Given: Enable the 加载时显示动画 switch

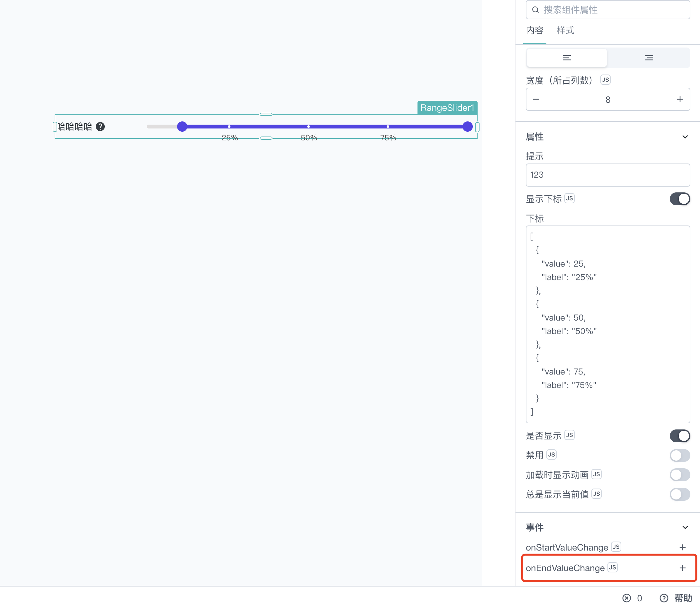Looking at the screenshot, I should click(x=680, y=475).
